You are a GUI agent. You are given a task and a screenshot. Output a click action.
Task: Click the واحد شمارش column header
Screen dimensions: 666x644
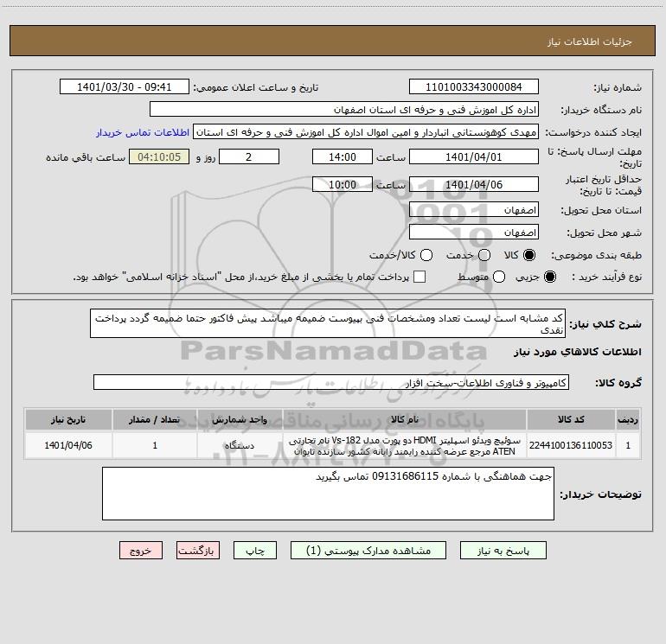240,419
